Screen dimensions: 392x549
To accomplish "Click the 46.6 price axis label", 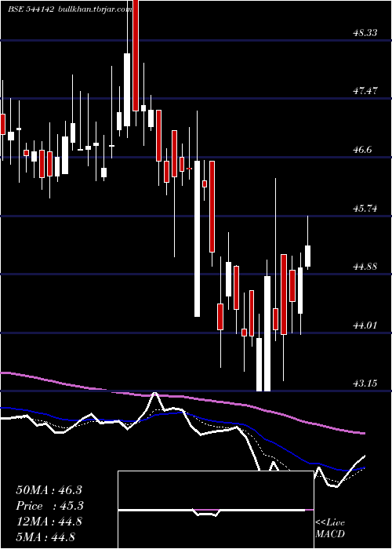I will click(362, 150).
